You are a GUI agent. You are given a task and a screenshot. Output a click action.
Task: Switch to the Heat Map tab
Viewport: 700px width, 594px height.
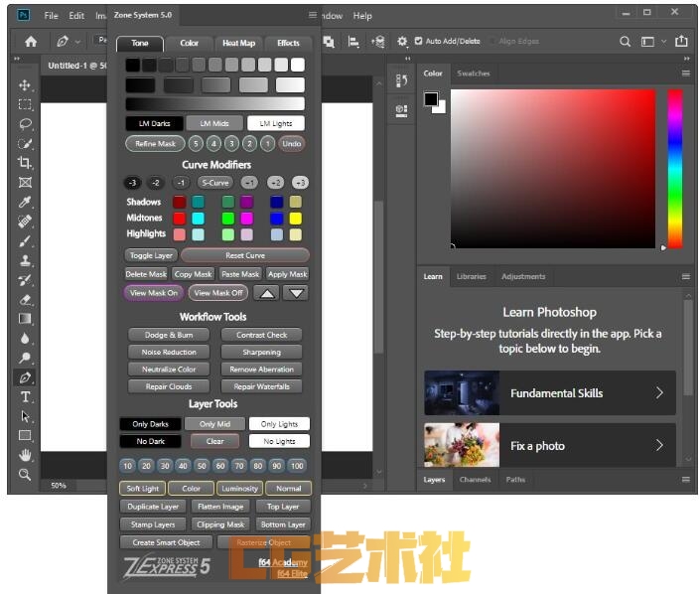(239, 43)
